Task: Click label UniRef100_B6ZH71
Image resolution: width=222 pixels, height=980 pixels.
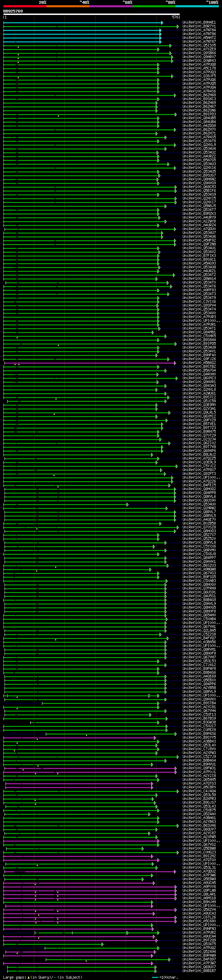Action: click(199, 133)
